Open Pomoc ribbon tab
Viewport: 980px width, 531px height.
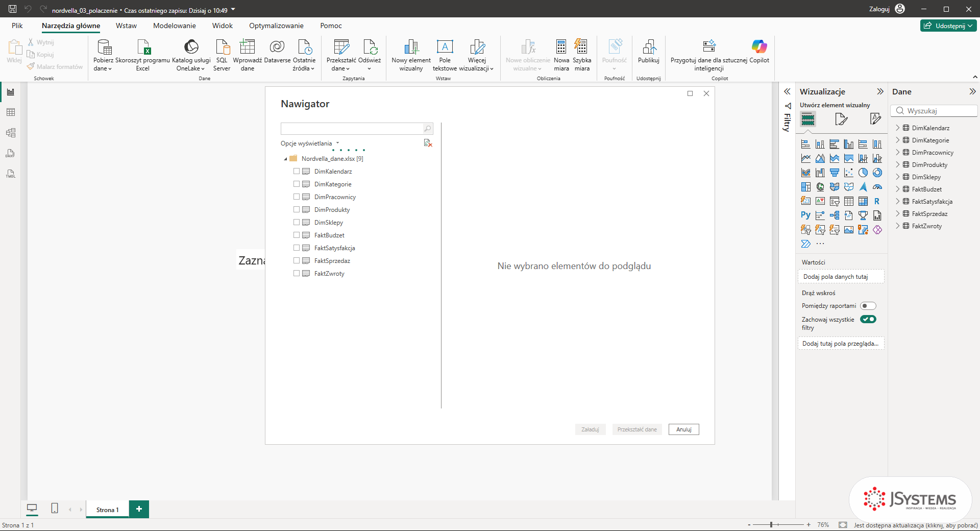tap(331, 26)
